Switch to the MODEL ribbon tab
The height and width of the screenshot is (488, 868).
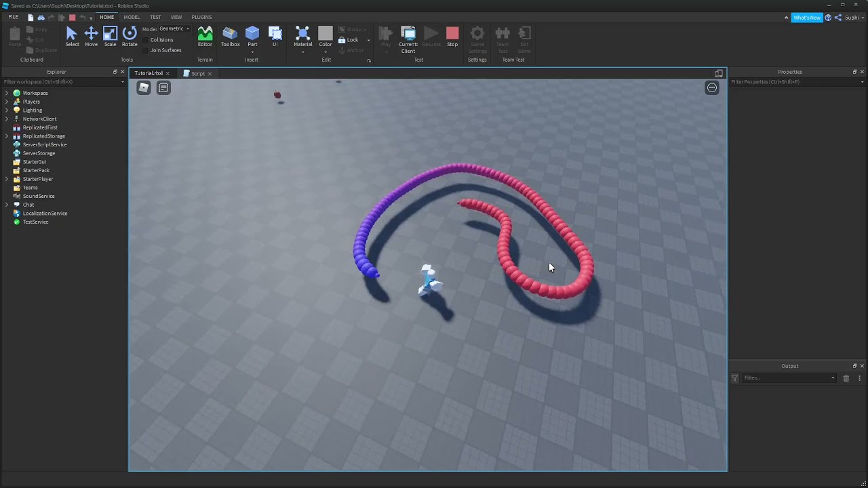[132, 17]
